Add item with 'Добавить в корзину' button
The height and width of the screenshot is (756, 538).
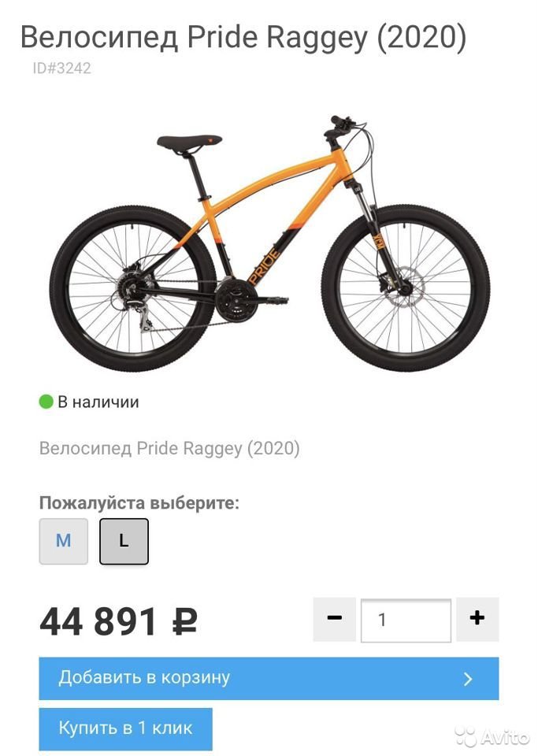269,678
